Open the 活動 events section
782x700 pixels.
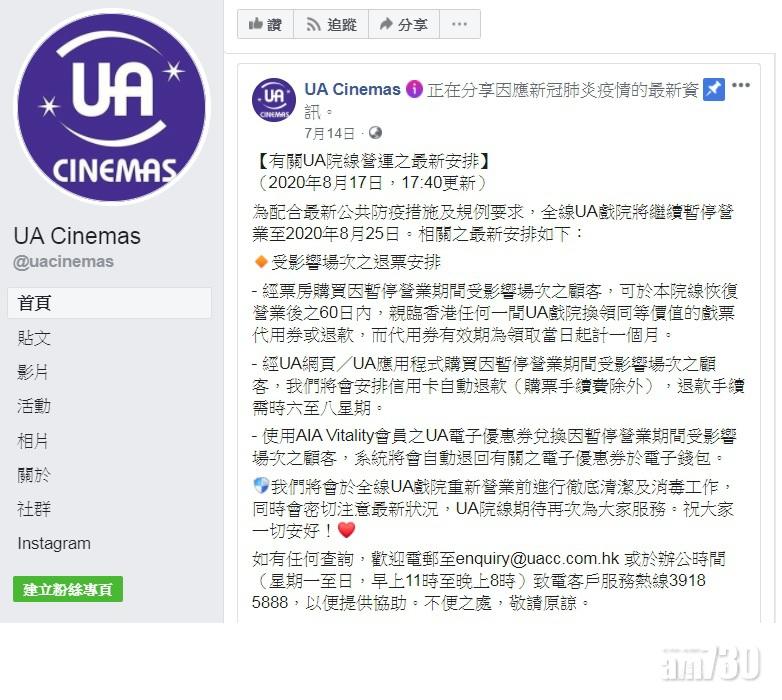coord(34,406)
